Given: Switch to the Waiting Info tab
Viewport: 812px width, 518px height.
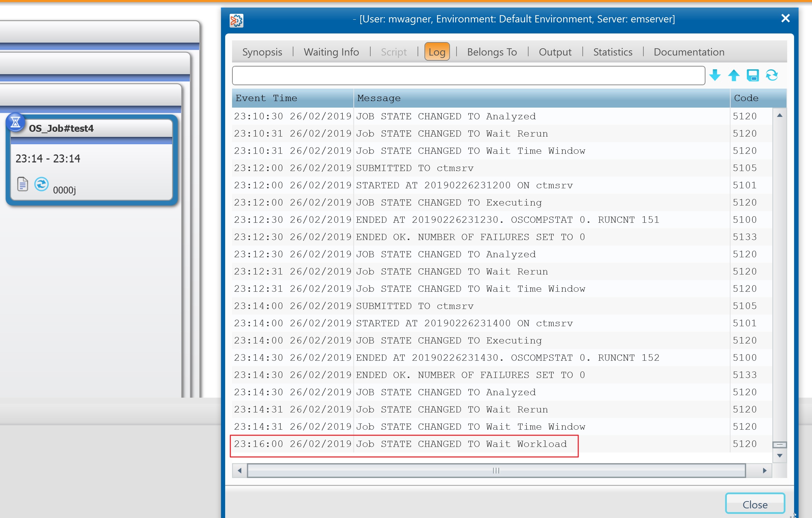Looking at the screenshot, I should click(x=331, y=52).
